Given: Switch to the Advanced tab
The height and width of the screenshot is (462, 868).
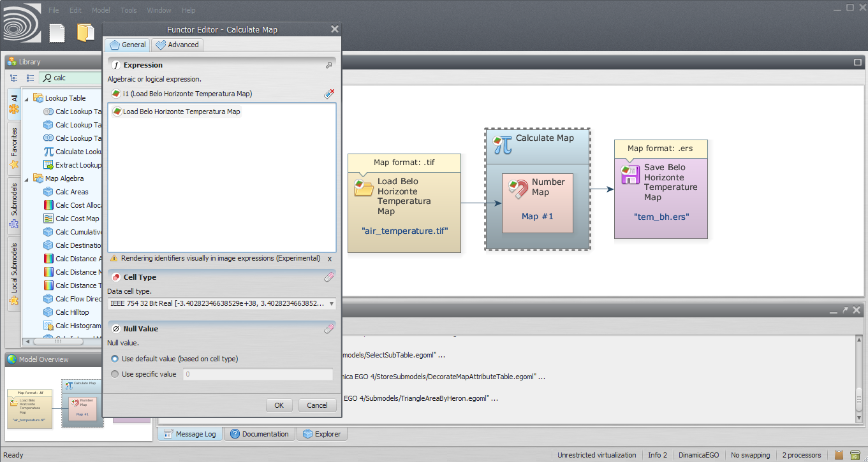Looking at the screenshot, I should point(177,45).
